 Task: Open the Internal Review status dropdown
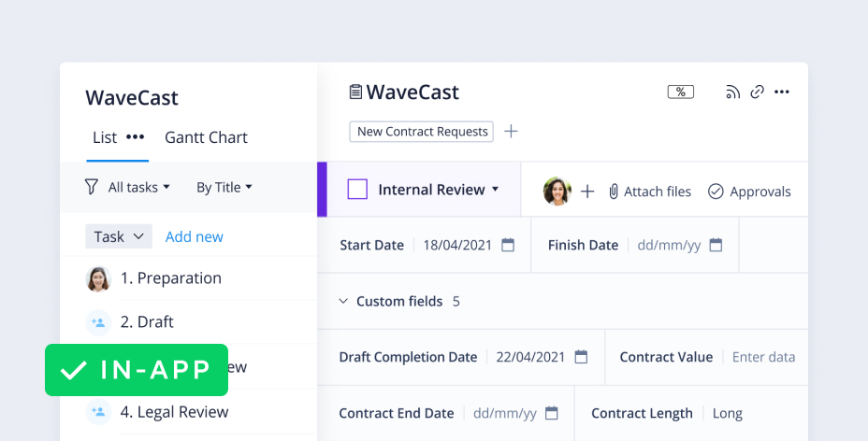point(494,190)
